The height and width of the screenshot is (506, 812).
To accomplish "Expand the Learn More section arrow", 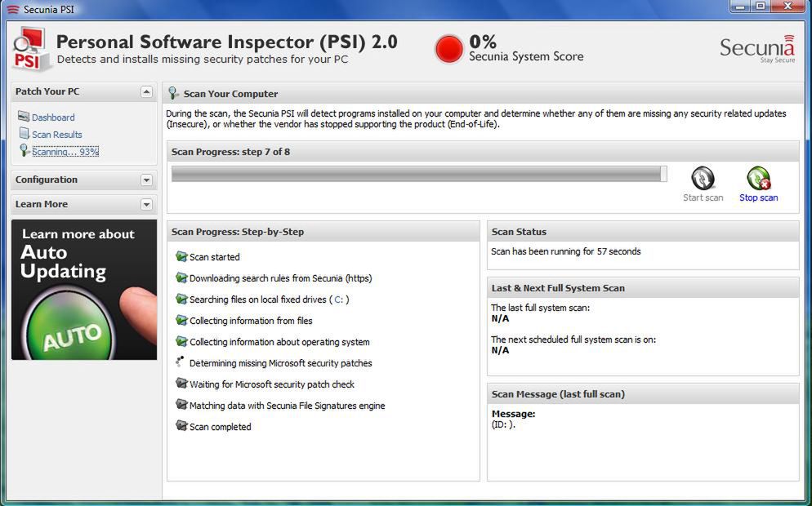I will 146,204.
